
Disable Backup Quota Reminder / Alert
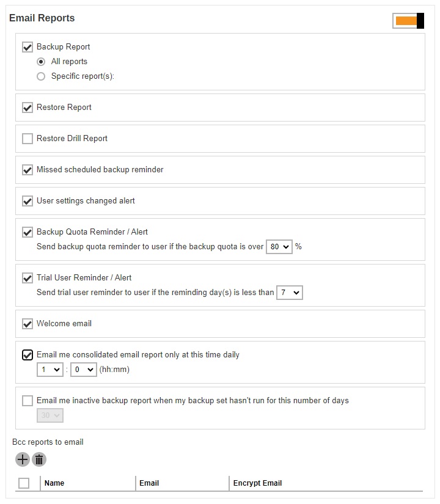tap(27, 232)
